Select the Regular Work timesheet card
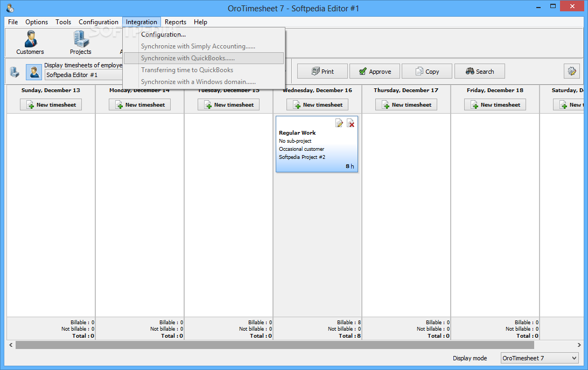The width and height of the screenshot is (588, 370). tap(317, 144)
